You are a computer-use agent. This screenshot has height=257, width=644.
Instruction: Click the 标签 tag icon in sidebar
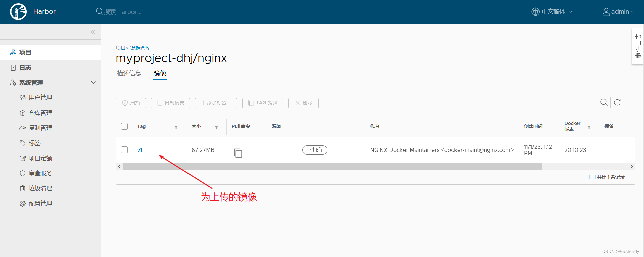(22, 143)
